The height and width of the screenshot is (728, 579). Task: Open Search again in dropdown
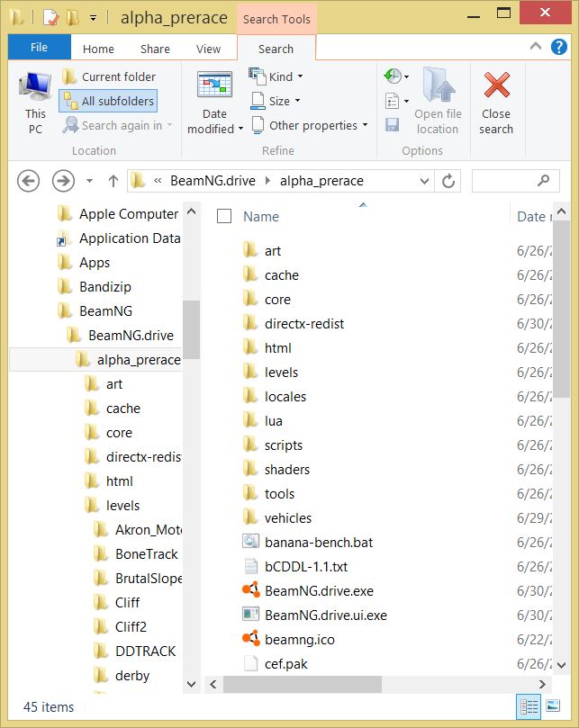click(118, 125)
